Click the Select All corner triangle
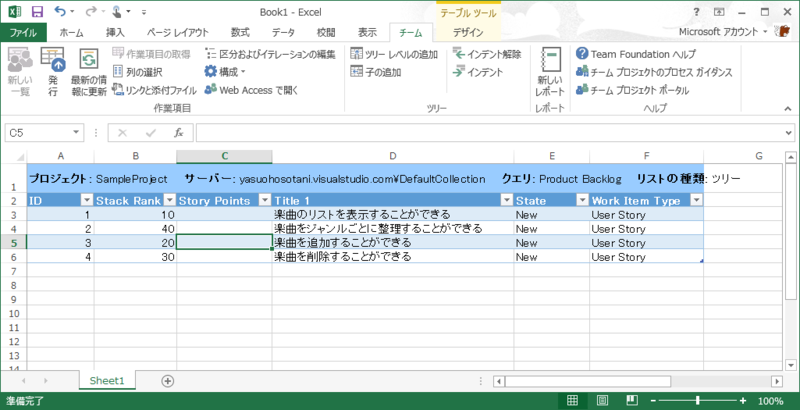The image size is (800, 410). tap(20, 157)
